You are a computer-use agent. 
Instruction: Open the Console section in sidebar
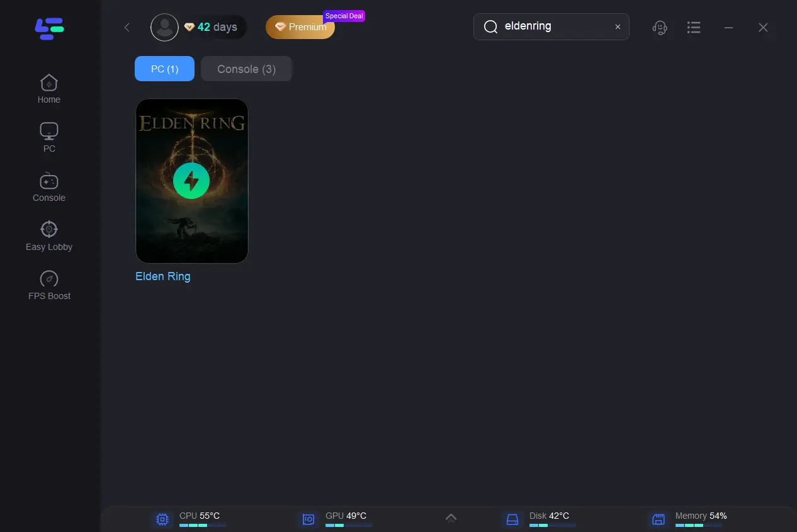pos(49,187)
